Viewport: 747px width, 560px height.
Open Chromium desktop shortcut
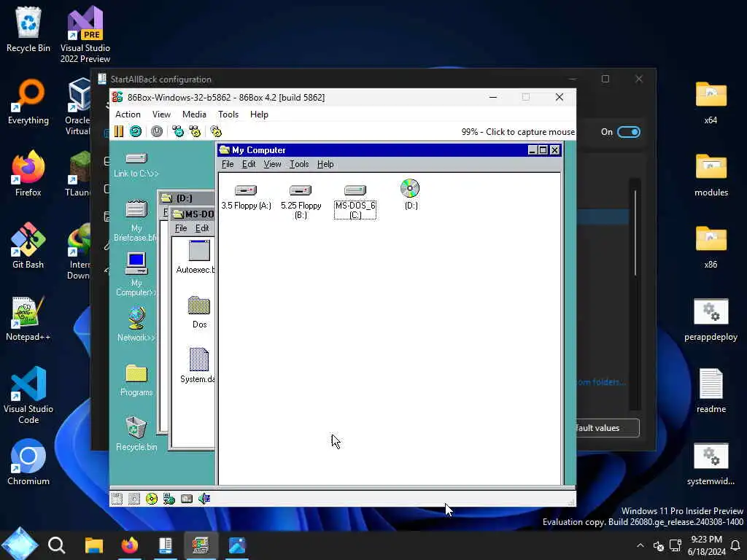[x=28, y=462]
